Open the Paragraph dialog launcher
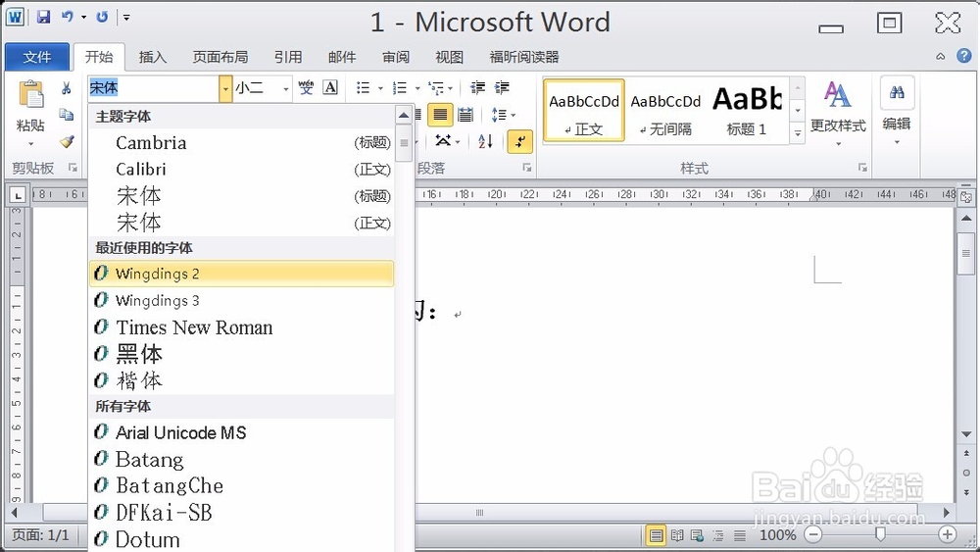This screenshot has width=980, height=552. pos(527,168)
